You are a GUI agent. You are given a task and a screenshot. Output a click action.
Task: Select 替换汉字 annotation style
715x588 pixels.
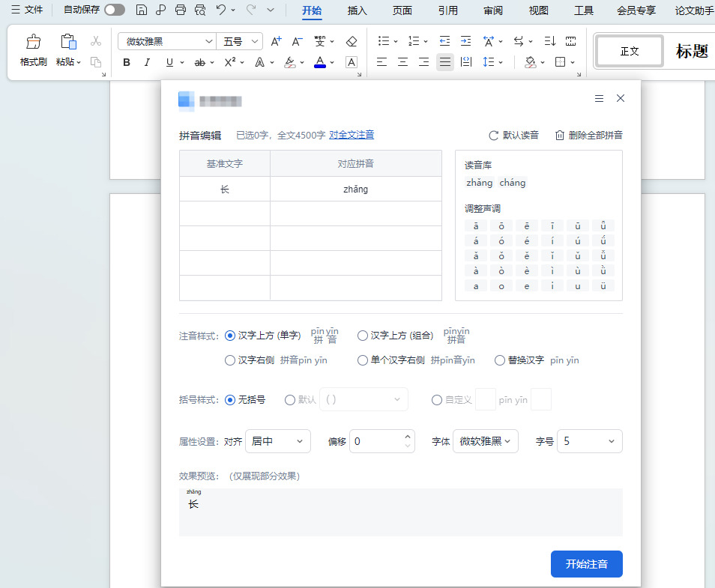pos(500,360)
